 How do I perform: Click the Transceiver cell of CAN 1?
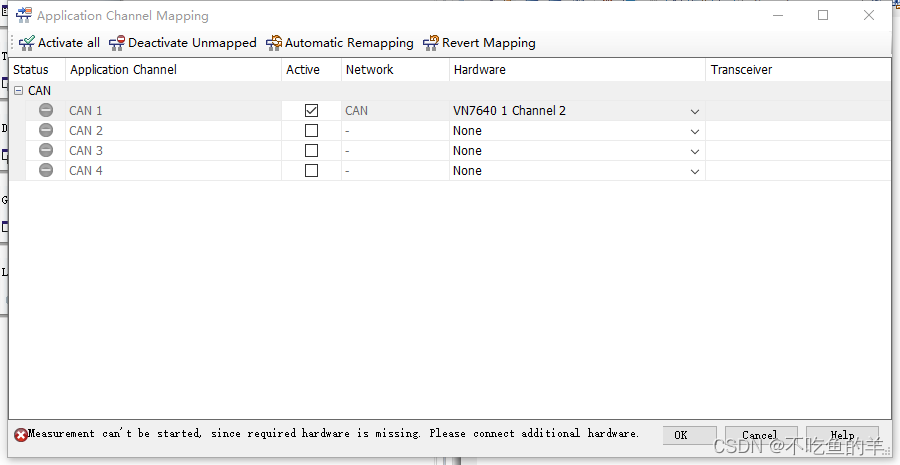tap(798, 111)
